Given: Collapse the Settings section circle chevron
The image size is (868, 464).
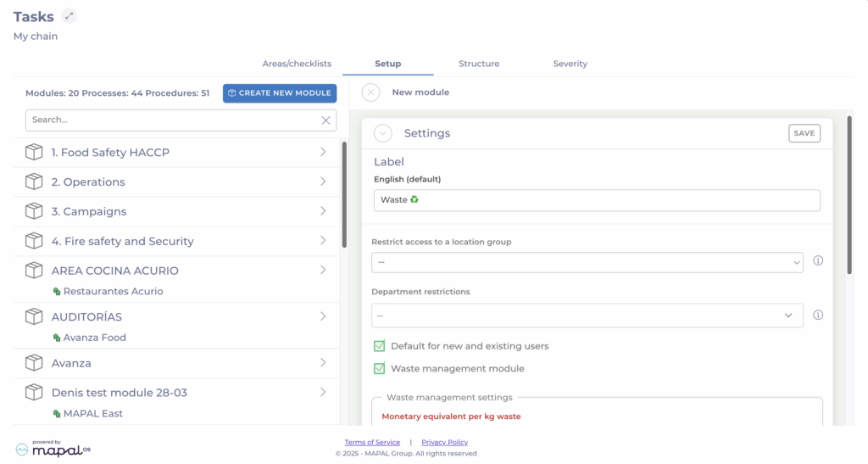Looking at the screenshot, I should coord(382,133).
